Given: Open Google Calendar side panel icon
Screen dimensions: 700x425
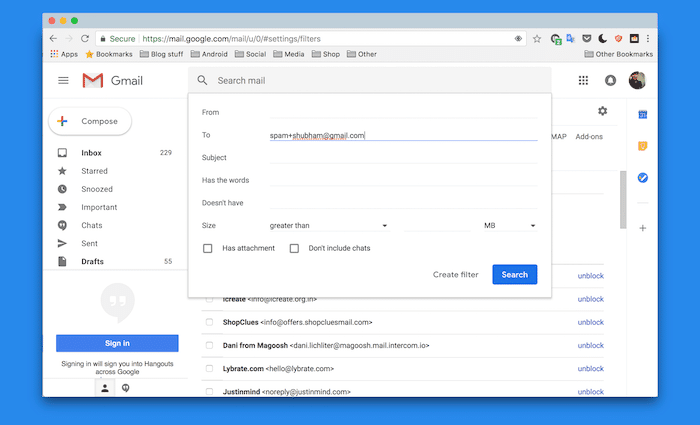Looking at the screenshot, I should click(x=642, y=115).
